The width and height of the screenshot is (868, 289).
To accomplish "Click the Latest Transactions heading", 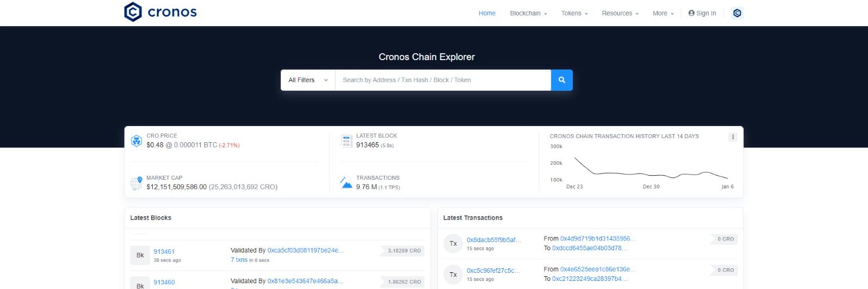I will (x=473, y=218).
